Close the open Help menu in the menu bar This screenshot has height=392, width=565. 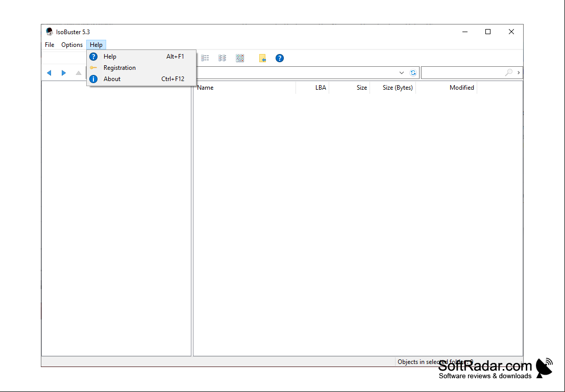pos(96,45)
